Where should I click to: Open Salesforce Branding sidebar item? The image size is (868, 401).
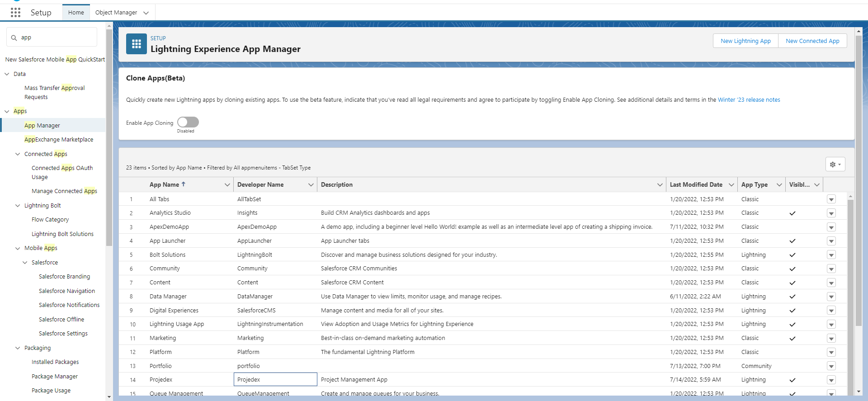(64, 277)
